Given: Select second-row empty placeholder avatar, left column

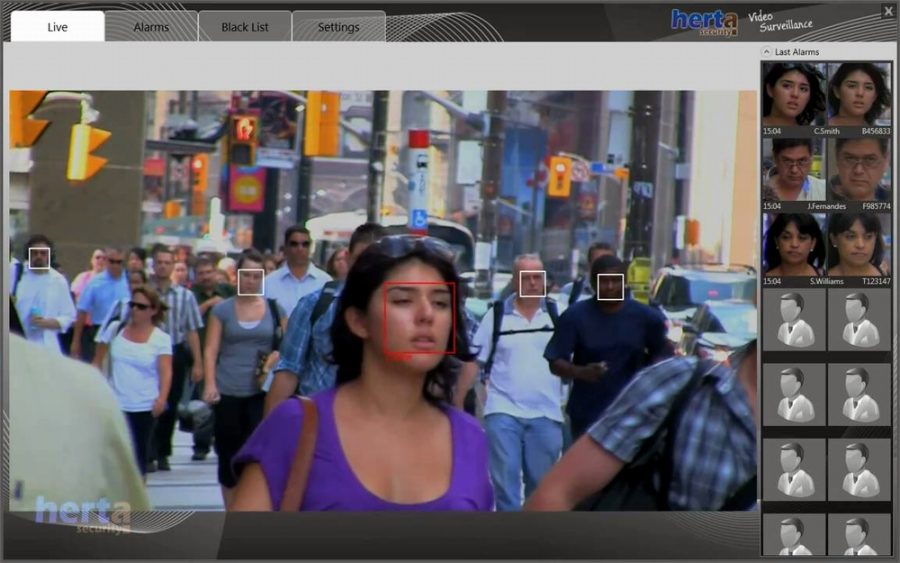Looking at the screenshot, I should pyautogui.click(x=794, y=394).
